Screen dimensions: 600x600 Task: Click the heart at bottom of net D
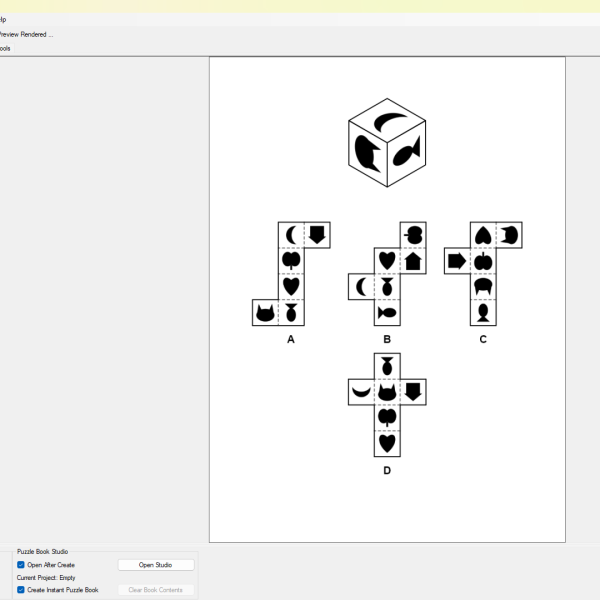tap(387, 444)
